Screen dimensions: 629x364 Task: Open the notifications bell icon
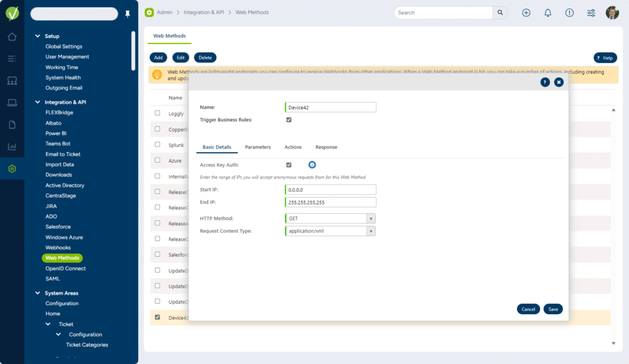548,13
